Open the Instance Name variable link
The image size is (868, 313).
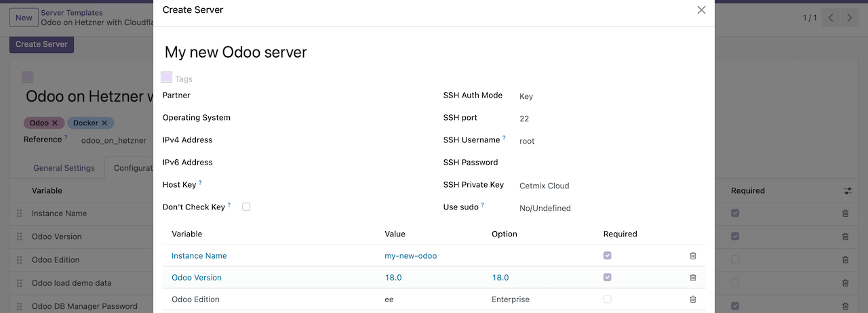point(199,256)
